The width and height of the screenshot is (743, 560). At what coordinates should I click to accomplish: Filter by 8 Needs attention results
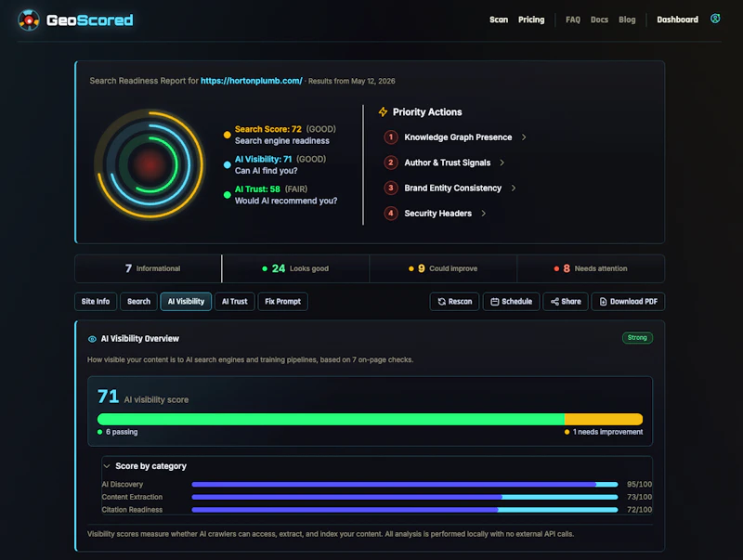[591, 268]
